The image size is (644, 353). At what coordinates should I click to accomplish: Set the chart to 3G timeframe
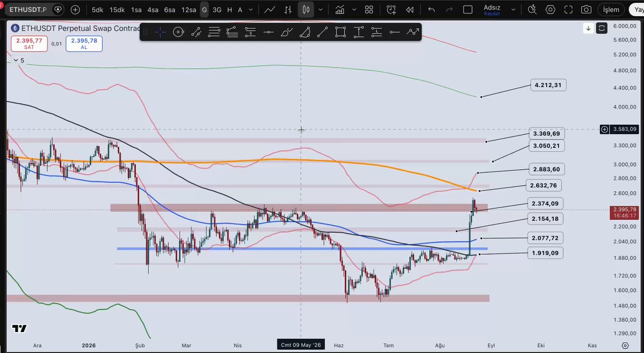217,10
